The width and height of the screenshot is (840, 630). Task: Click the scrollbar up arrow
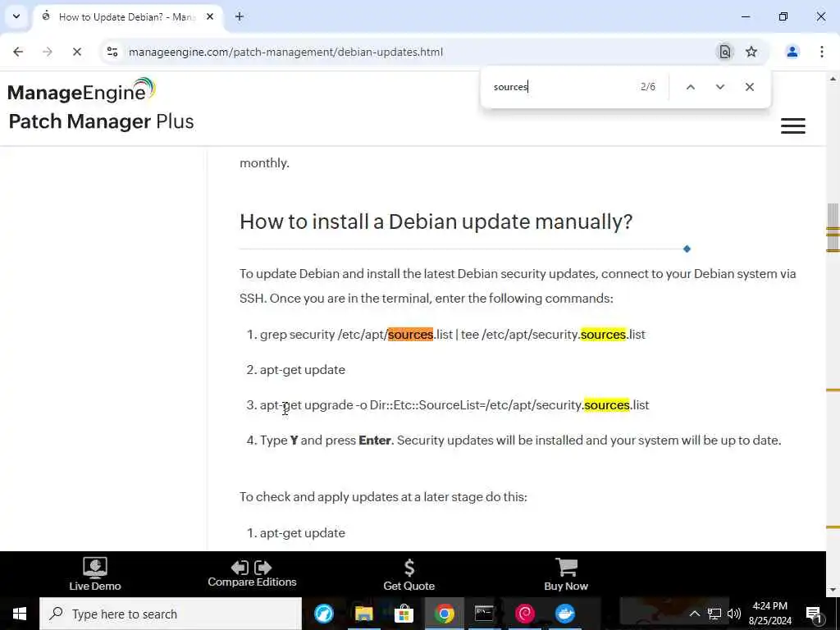pyautogui.click(x=833, y=79)
